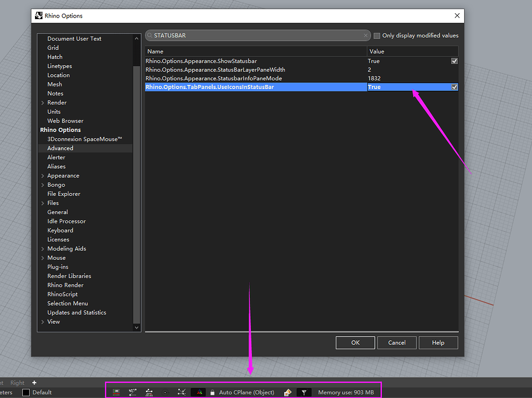Expand the Appearance tree node

pyautogui.click(x=42, y=176)
